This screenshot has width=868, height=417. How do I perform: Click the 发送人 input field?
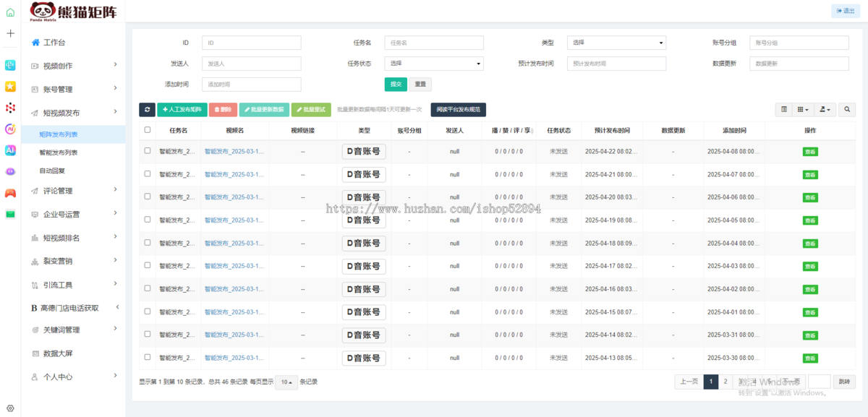pyautogui.click(x=252, y=64)
